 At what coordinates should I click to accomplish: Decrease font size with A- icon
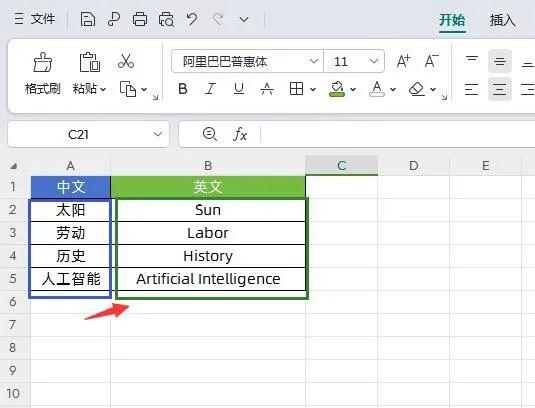click(432, 61)
